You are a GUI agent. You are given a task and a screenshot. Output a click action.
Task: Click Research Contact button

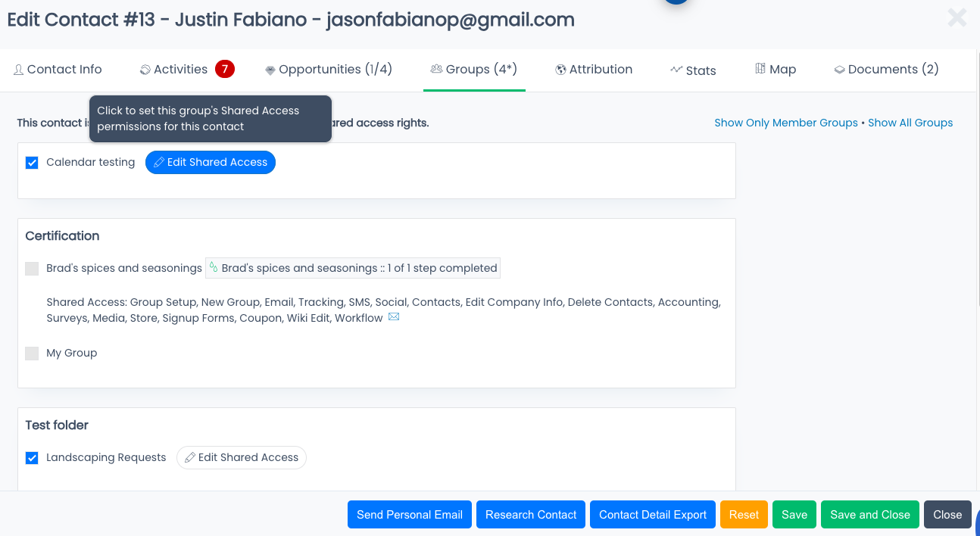click(x=531, y=514)
